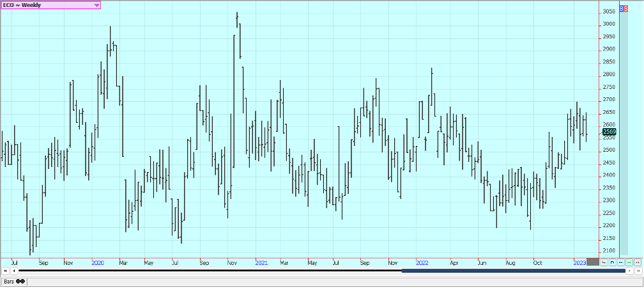Click the 2020 year marker on time axis

click(x=98, y=262)
